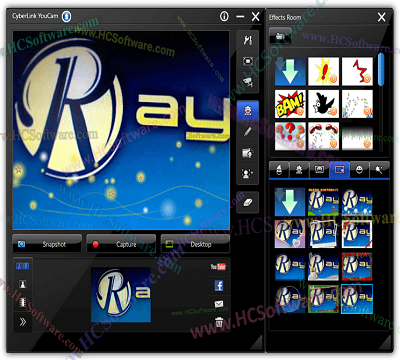400x360 pixels.
Task: Apply the white border red ribbon frame
Action: (x=357, y=234)
